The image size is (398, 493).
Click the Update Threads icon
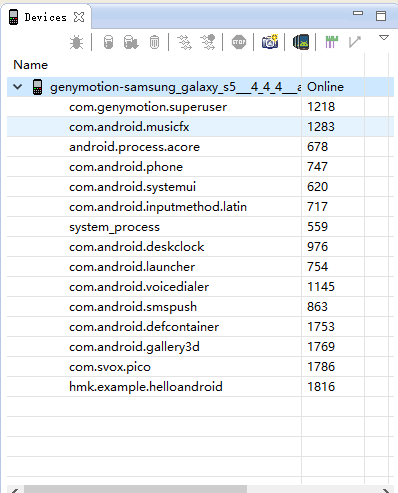tap(184, 42)
